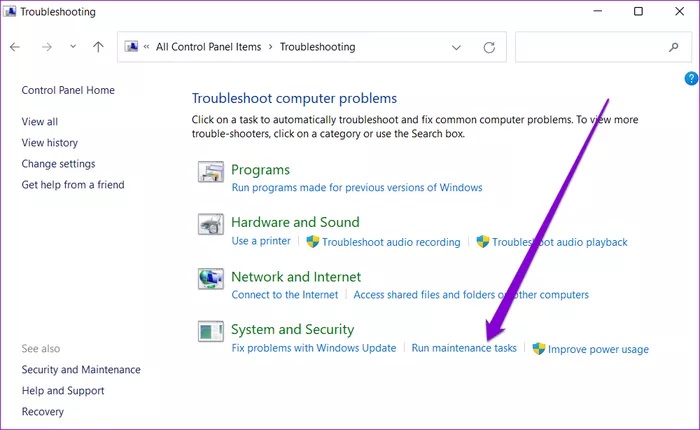This screenshot has height=430, width=700.
Task: Open Change settings in sidebar
Action: [x=58, y=164]
